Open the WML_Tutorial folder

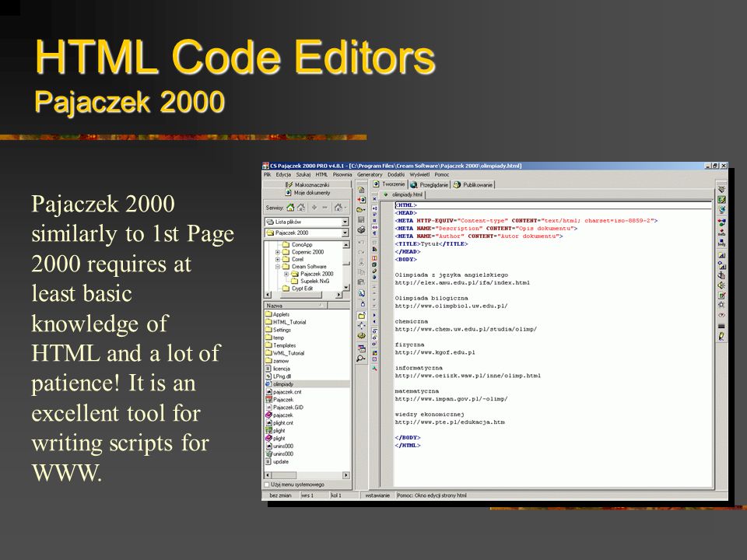(x=285, y=353)
